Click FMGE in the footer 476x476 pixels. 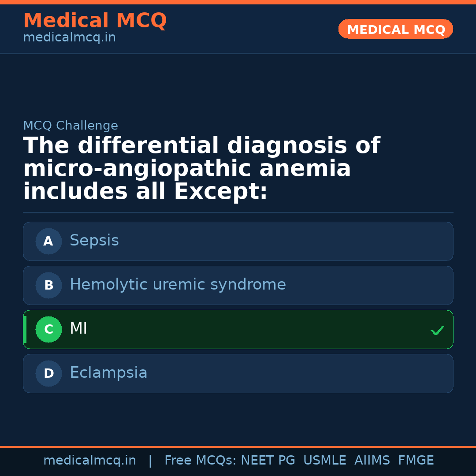pos(416,461)
